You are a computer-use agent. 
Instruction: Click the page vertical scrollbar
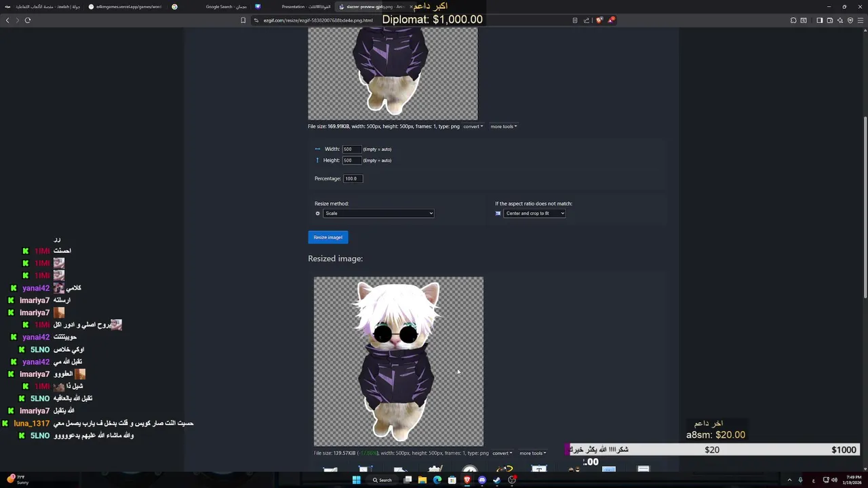coord(865,207)
